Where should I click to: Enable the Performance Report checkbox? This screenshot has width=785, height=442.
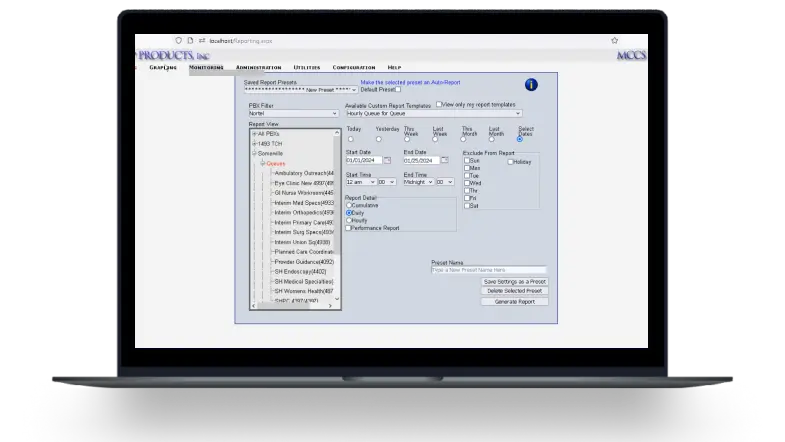click(x=349, y=228)
